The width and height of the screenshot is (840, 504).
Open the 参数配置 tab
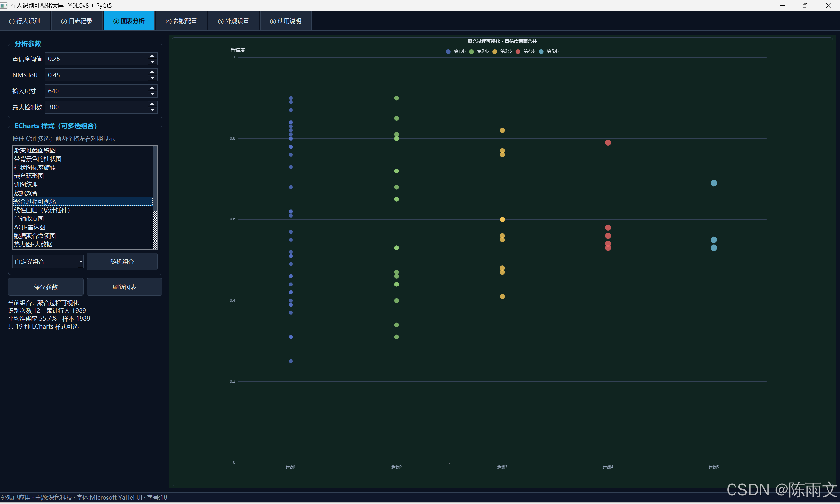pos(181,21)
